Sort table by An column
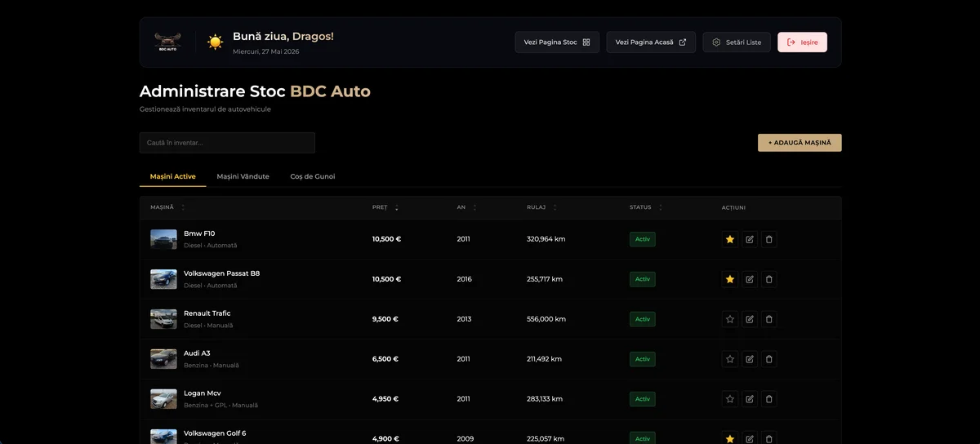 (467, 207)
